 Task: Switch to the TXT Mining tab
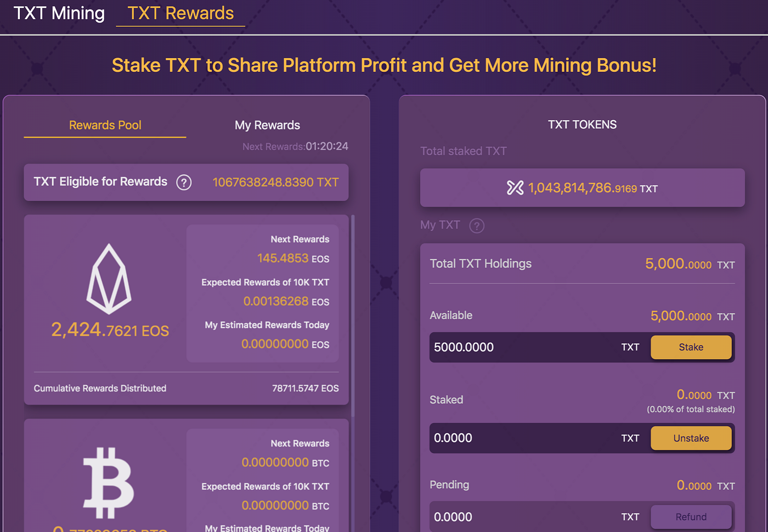[58, 13]
